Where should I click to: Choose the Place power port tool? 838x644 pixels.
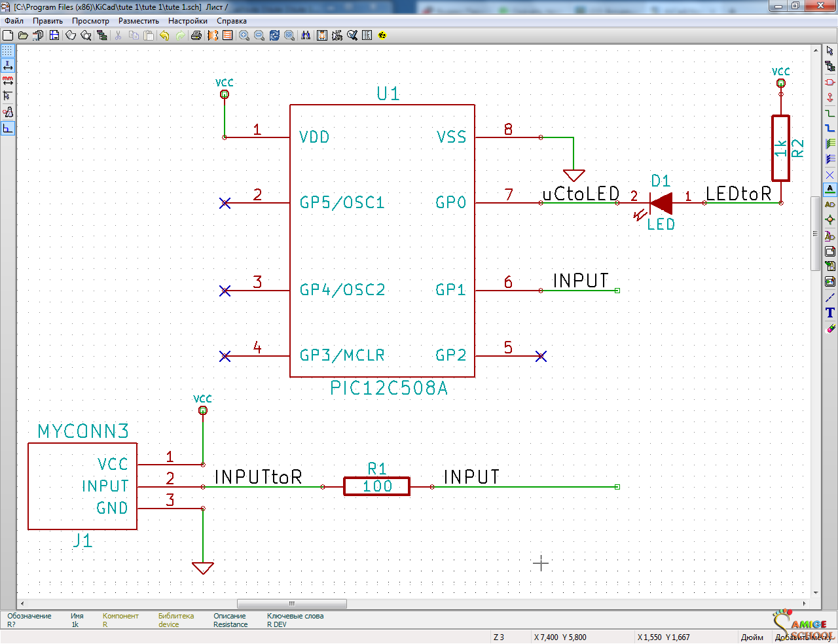click(x=830, y=98)
